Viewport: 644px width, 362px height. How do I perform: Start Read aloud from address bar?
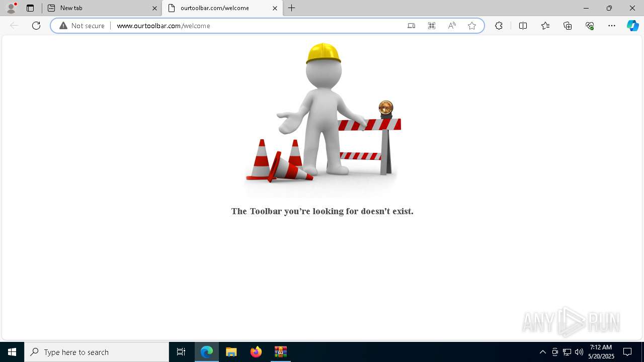point(452,26)
